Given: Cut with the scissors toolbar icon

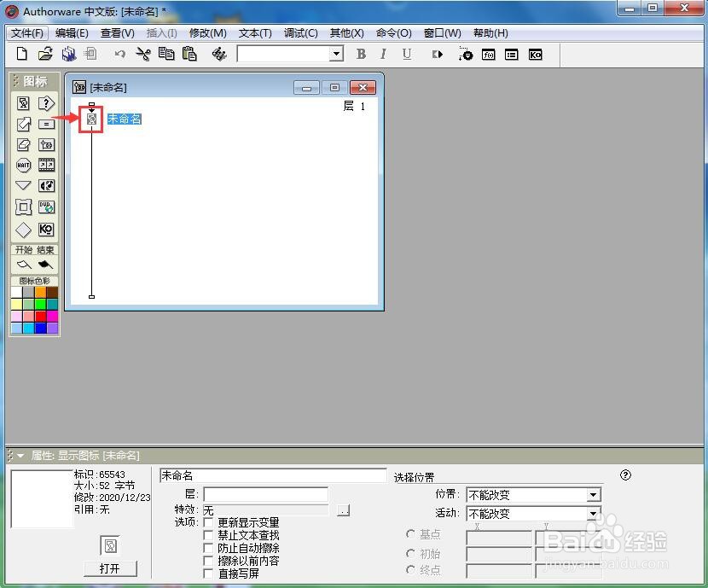Looking at the screenshot, I should click(143, 55).
